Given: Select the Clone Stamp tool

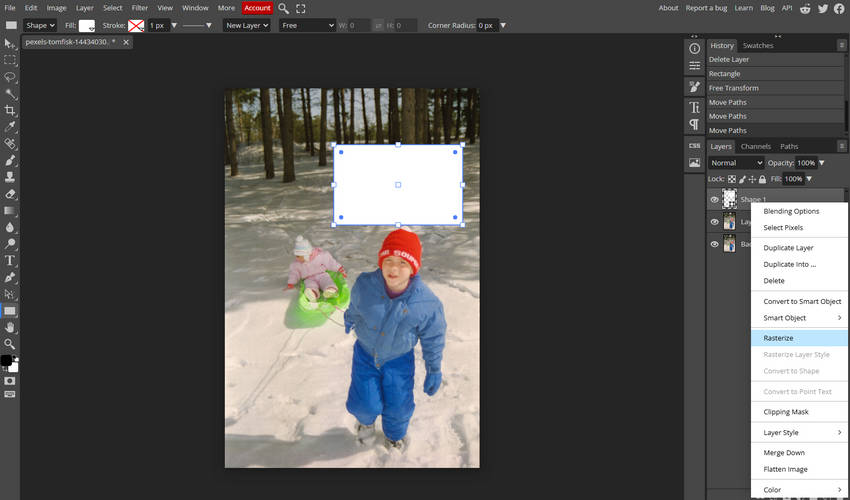Looking at the screenshot, I should 10,177.
